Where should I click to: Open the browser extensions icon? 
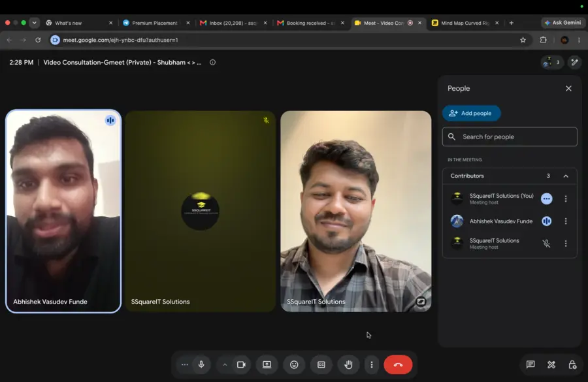tap(543, 40)
